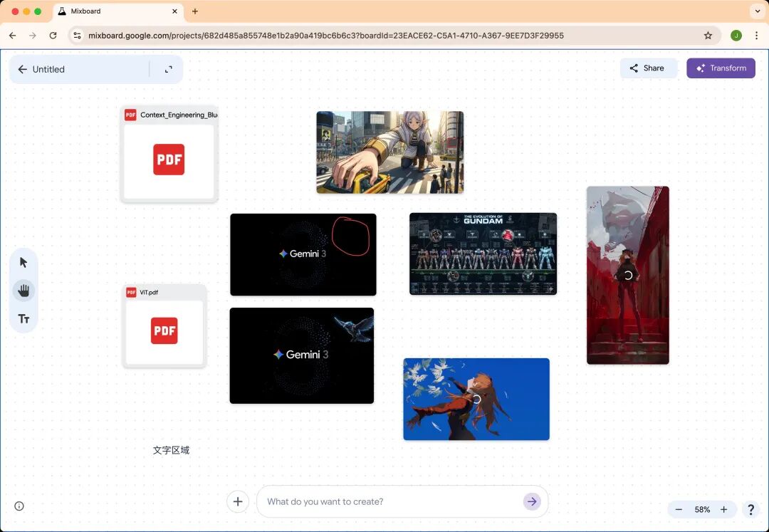Click the back arrow beside Untitled

(22, 69)
